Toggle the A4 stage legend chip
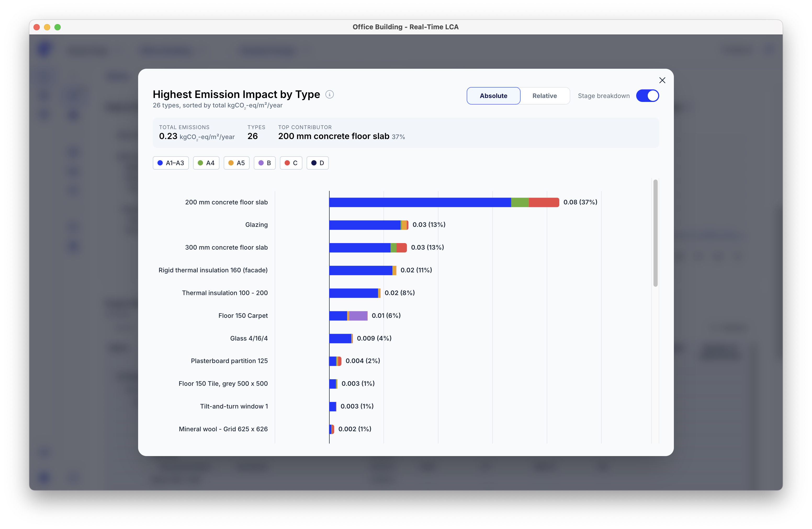Image resolution: width=812 pixels, height=529 pixels. point(206,163)
